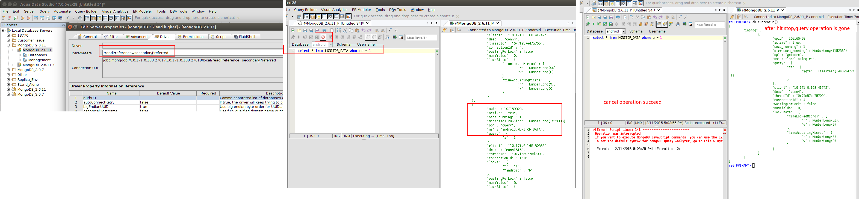The height and width of the screenshot is (210, 868).
Task: Click 'Executing ... [Time: 19s]' status text
Action: (x=373, y=136)
